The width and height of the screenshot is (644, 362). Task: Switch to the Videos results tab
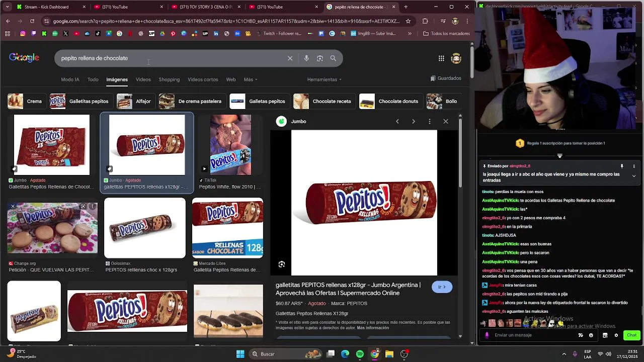pyautogui.click(x=143, y=79)
